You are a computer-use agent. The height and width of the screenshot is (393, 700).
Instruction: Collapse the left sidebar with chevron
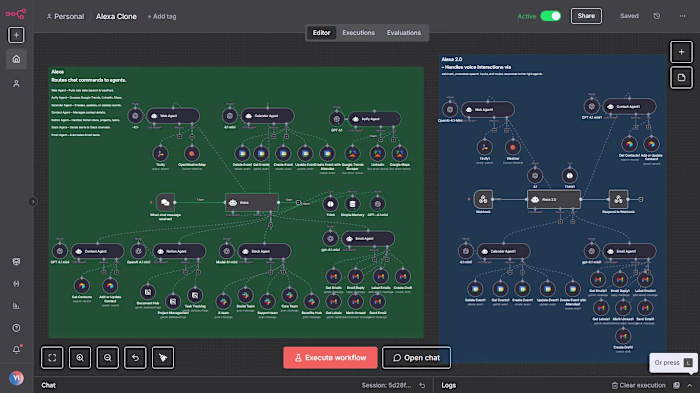[x=33, y=201]
